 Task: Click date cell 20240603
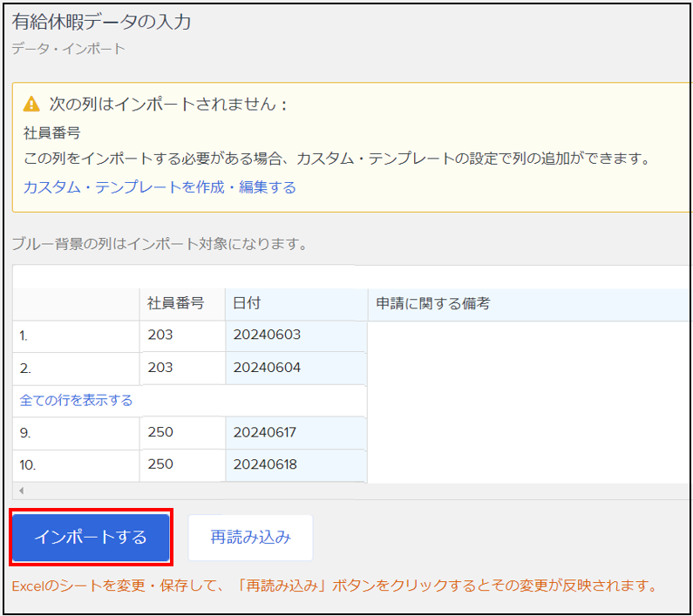[296, 335]
